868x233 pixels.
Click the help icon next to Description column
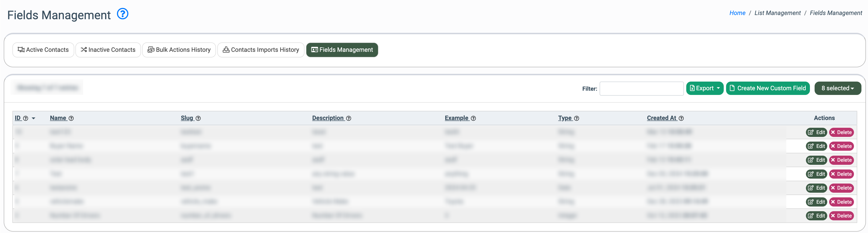coord(349,118)
